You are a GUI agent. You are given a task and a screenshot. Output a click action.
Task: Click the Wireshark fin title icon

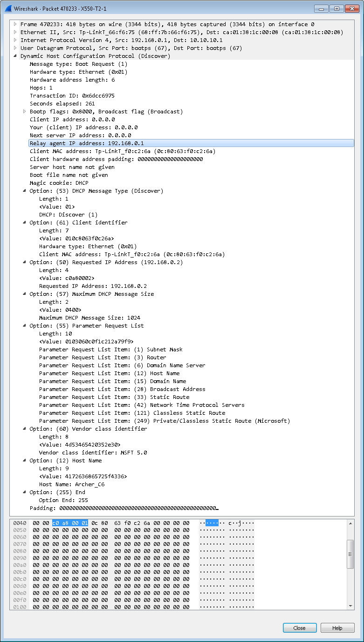coord(7,8)
